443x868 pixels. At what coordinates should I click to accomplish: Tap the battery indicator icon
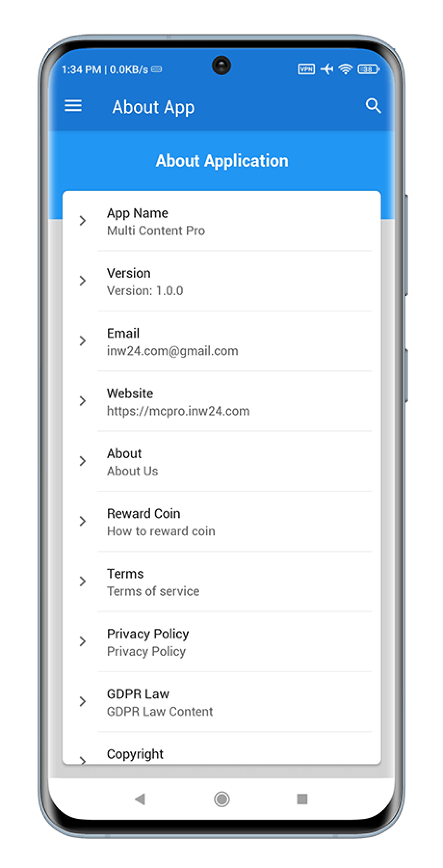coord(368,69)
